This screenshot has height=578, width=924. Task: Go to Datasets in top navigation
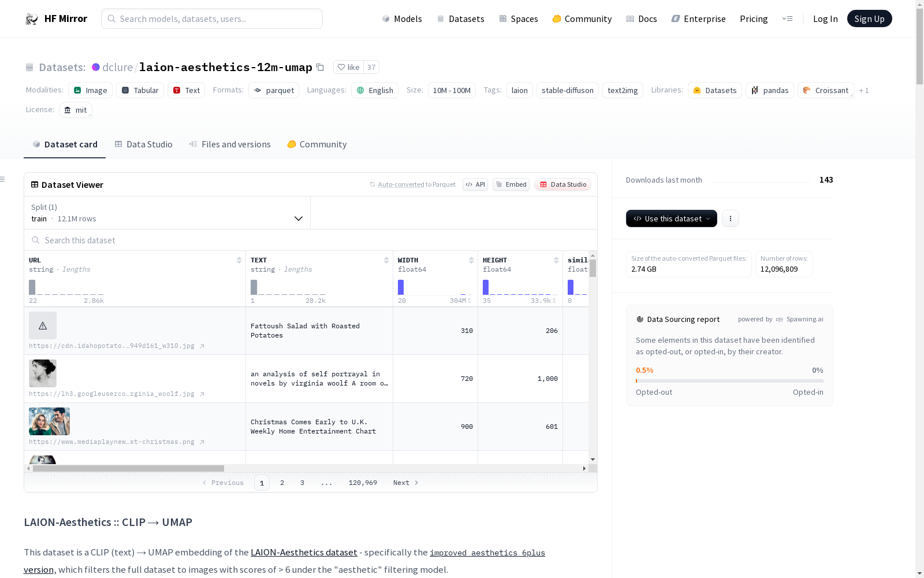coord(460,18)
